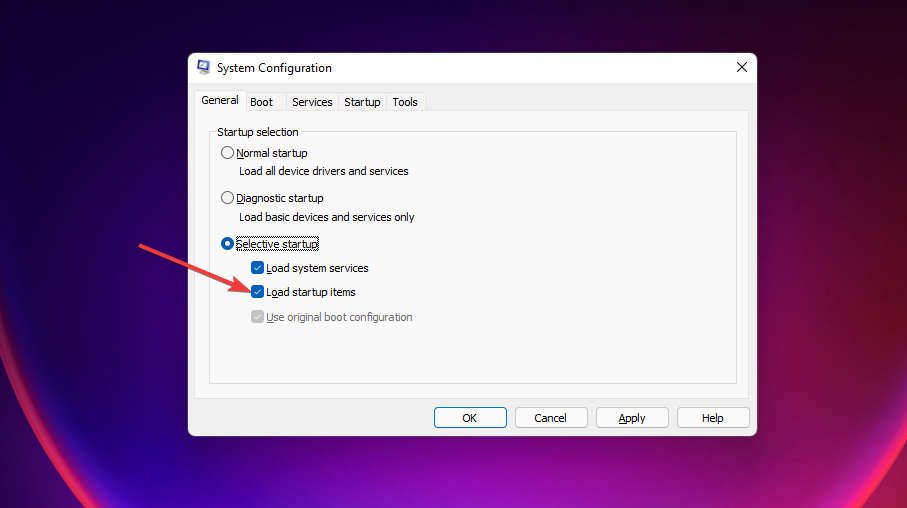The height and width of the screenshot is (508, 907).
Task: Click Use original boot configuration checkbox
Action: [x=258, y=317]
